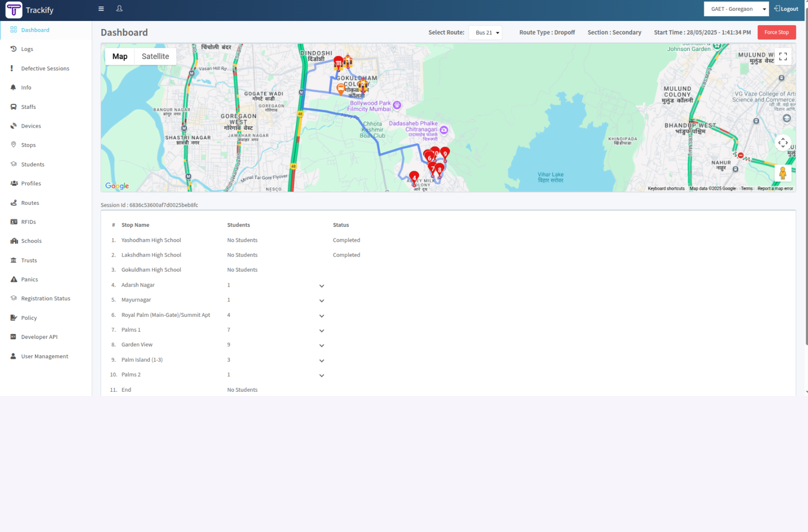Open Routes from the sidebar menu

click(46, 203)
